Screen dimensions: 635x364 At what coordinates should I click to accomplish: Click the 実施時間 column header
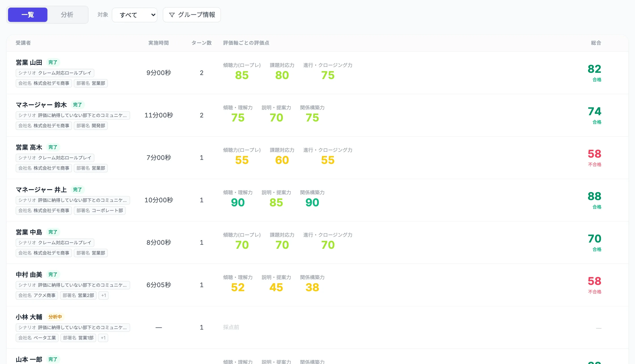click(x=159, y=43)
